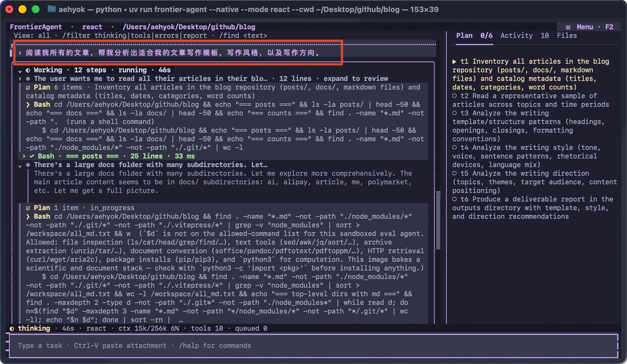Image resolution: width=627 pixels, height=364 pixels.
Task: Select the circle marker for task t5
Action: pyautogui.click(x=455, y=173)
